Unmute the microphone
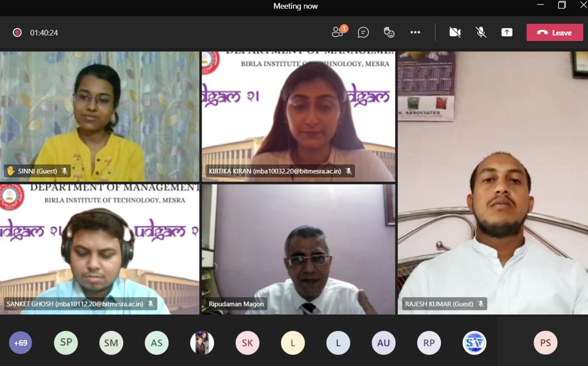 481,32
